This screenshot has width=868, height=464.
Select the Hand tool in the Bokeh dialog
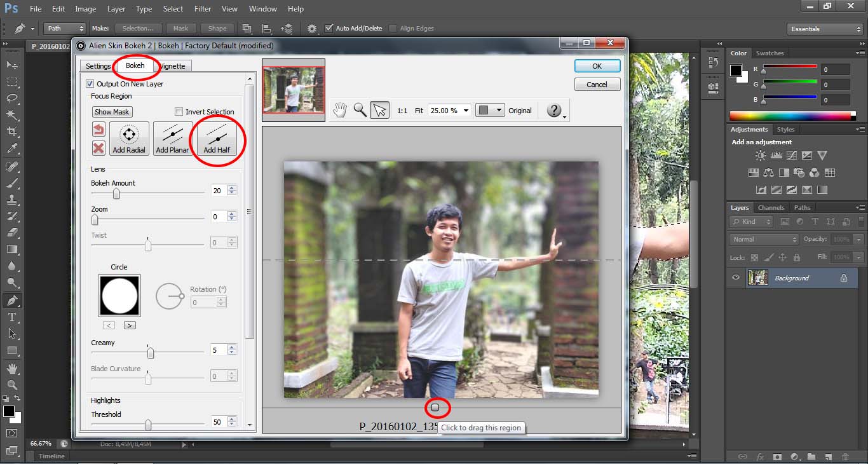click(340, 109)
